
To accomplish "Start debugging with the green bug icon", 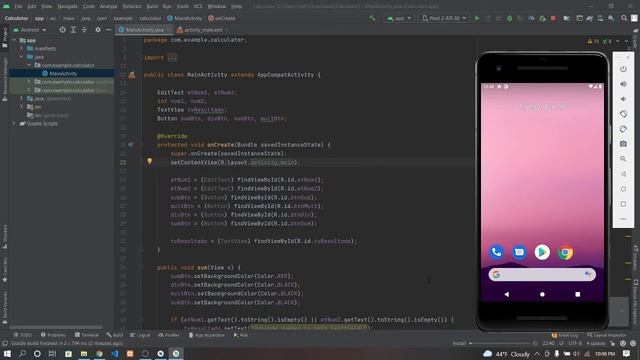I will (x=509, y=18).
